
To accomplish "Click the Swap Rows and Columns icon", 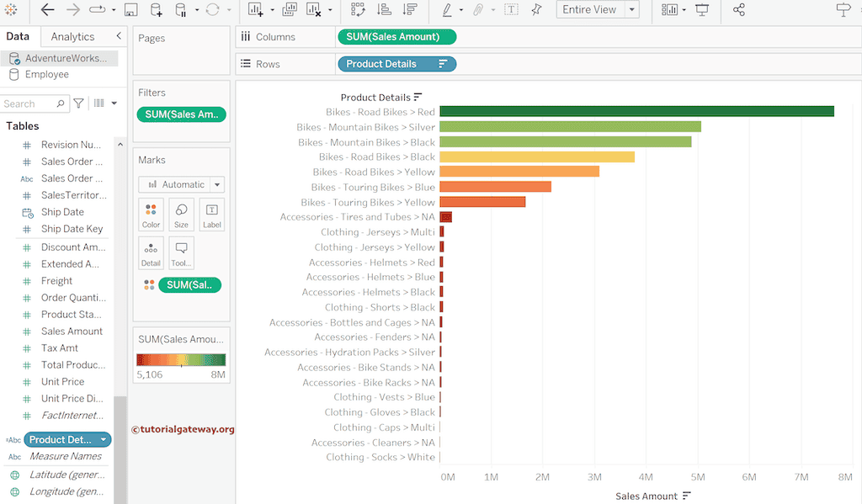I will [x=358, y=10].
